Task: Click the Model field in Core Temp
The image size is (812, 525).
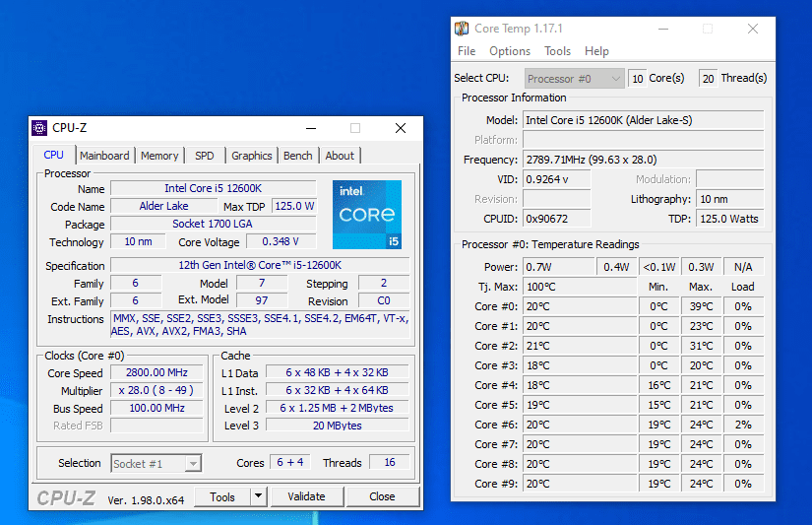Action: coord(643,120)
